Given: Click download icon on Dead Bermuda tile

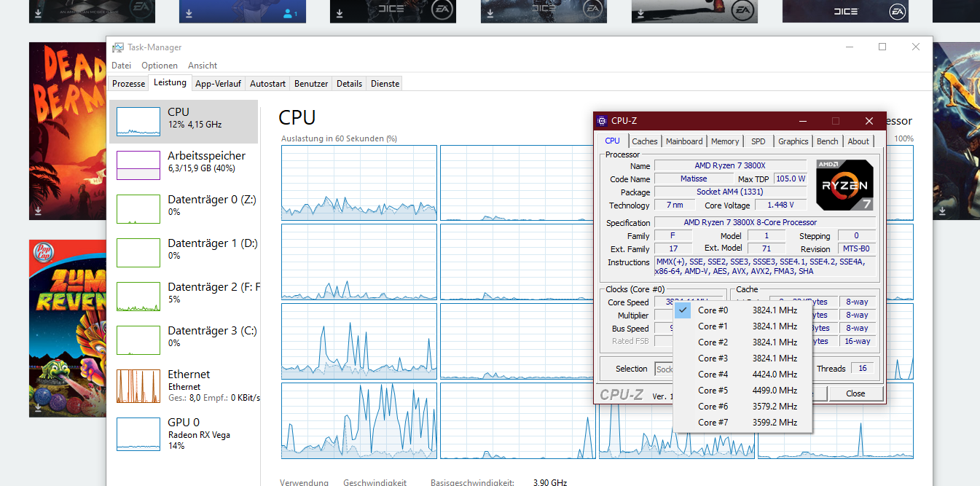Looking at the screenshot, I should pos(38,211).
